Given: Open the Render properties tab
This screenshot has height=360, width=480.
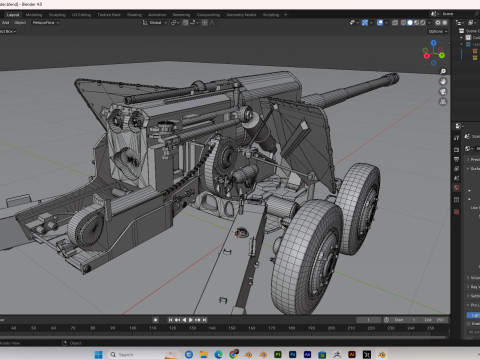Looking at the screenshot, I should click(457, 149).
